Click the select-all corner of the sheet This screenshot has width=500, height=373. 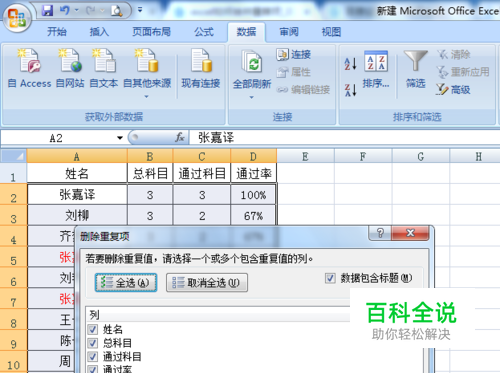tap(13, 156)
